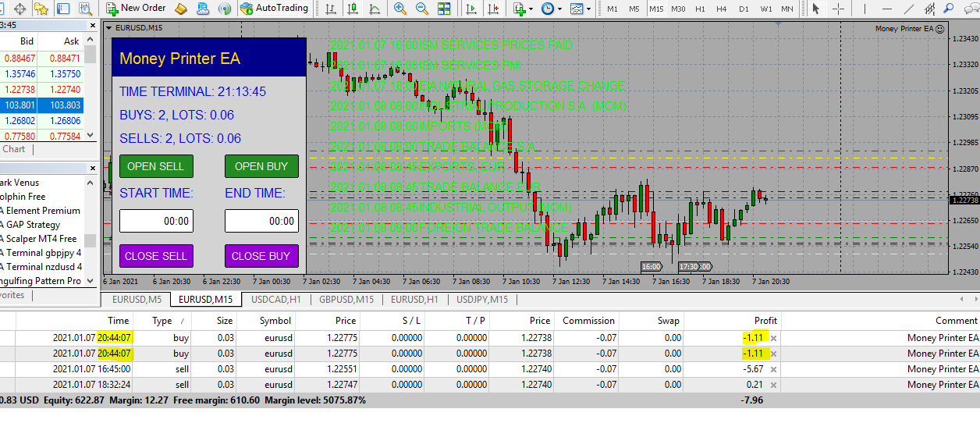Select the M30 timeframe

coord(678,9)
